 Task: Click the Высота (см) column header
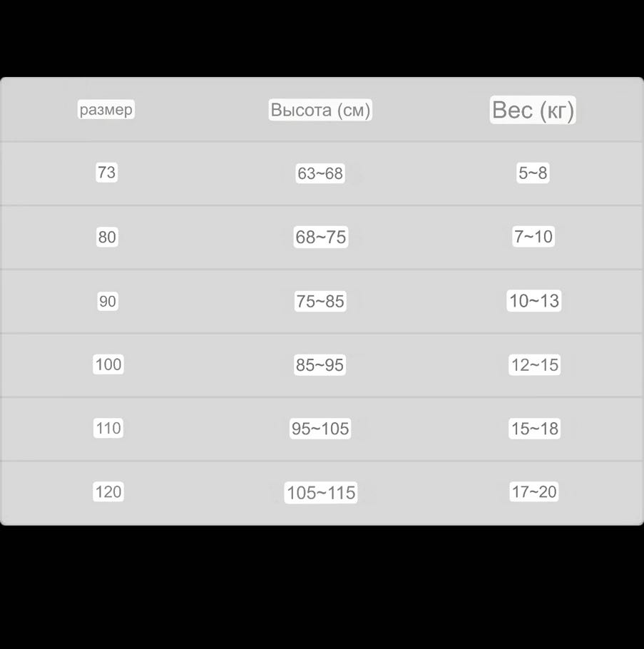tap(320, 110)
